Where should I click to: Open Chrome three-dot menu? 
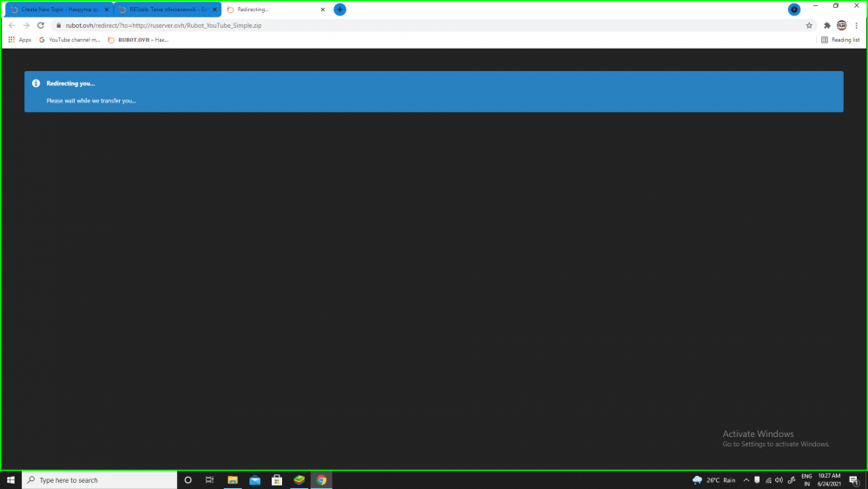click(857, 25)
